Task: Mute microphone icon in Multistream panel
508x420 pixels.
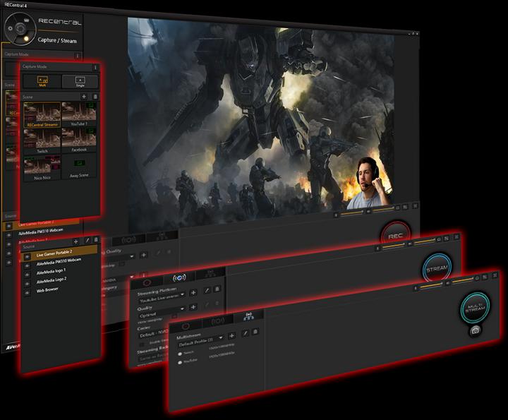Action: pyautogui.click(x=416, y=288)
